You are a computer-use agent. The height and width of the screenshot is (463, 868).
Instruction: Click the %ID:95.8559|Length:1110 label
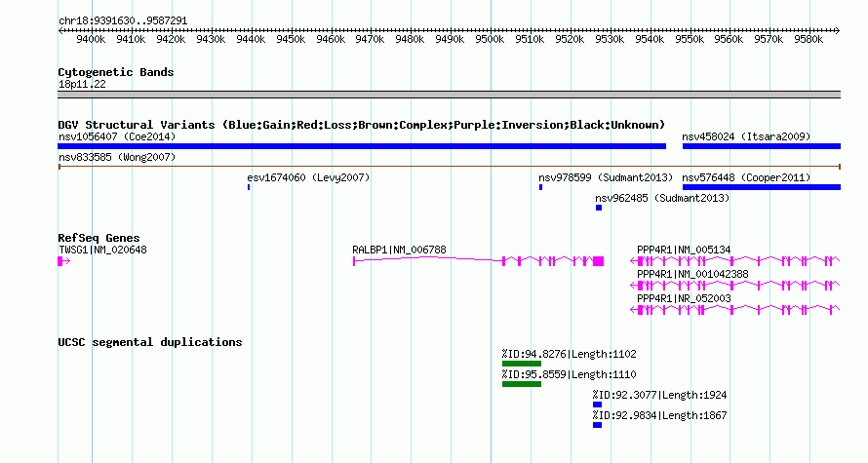click(569, 374)
